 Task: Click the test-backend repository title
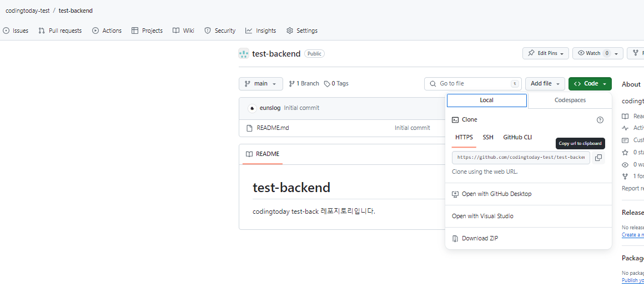[x=276, y=54]
